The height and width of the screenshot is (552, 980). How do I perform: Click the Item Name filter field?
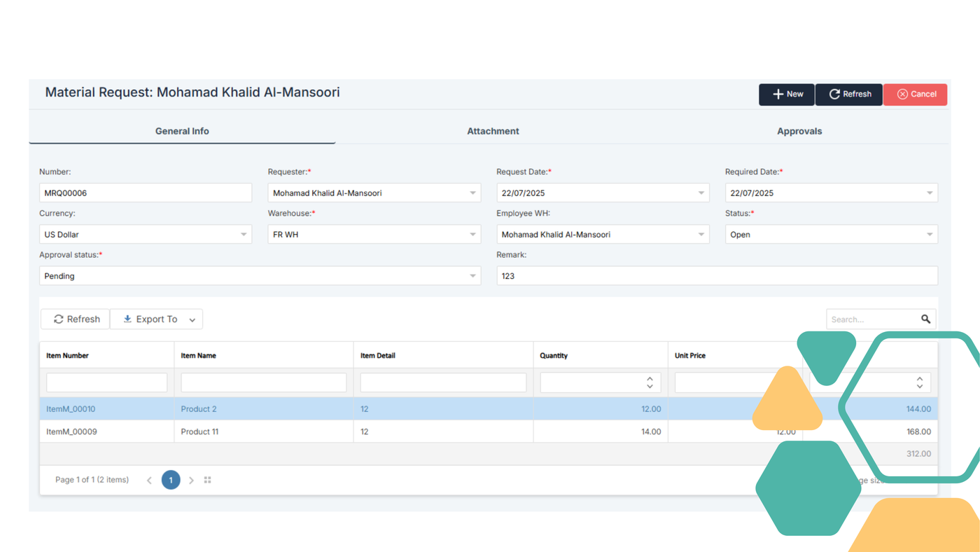click(x=263, y=382)
